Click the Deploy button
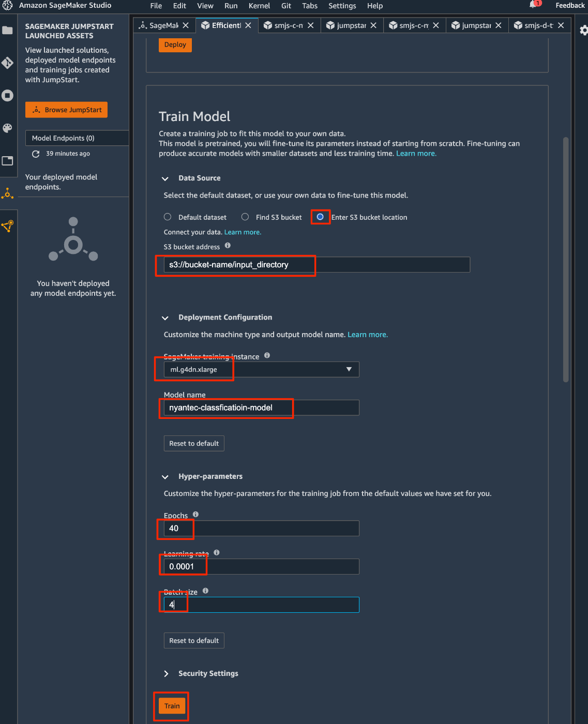588x724 pixels. click(x=175, y=44)
